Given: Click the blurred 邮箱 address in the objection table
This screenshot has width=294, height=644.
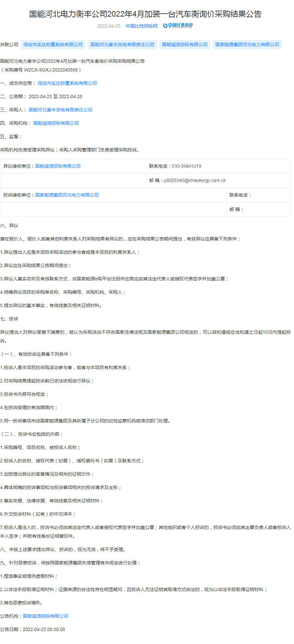Looking at the screenshot, I should 194,180.
